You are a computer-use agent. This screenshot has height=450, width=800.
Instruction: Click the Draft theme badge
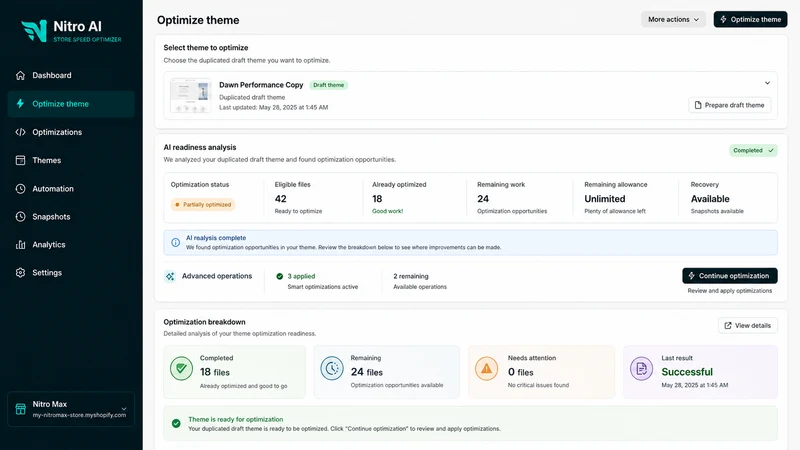click(x=329, y=85)
